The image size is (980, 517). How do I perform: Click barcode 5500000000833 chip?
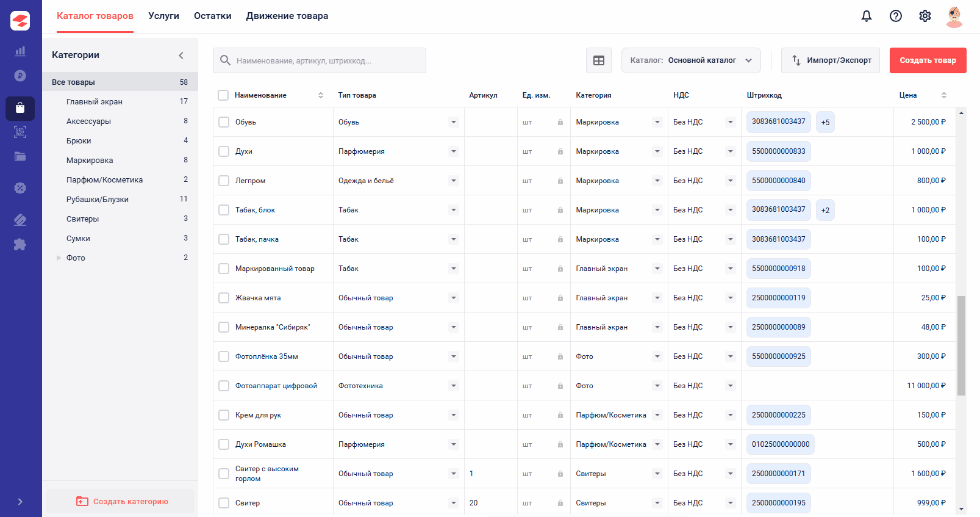click(x=779, y=151)
